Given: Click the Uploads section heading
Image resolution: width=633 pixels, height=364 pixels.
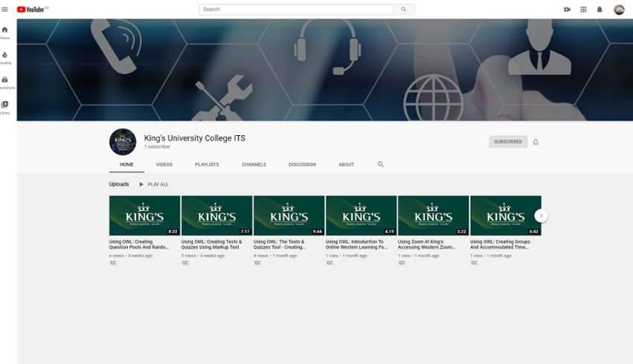Looking at the screenshot, I should click(119, 184).
